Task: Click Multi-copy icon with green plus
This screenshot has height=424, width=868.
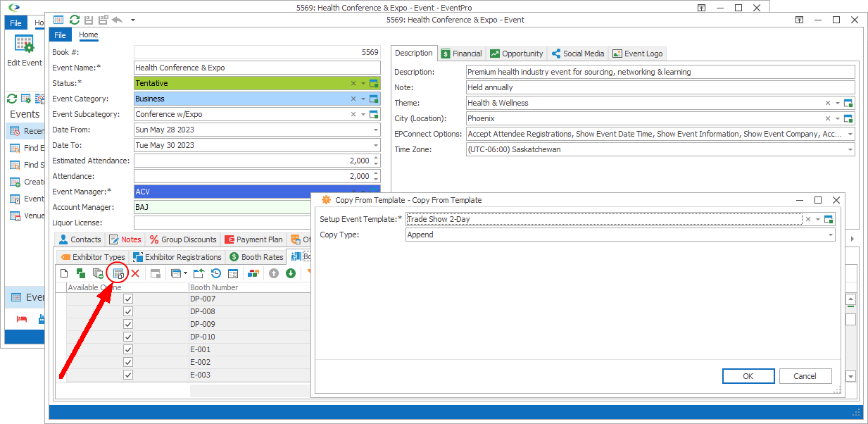Action: (99, 273)
